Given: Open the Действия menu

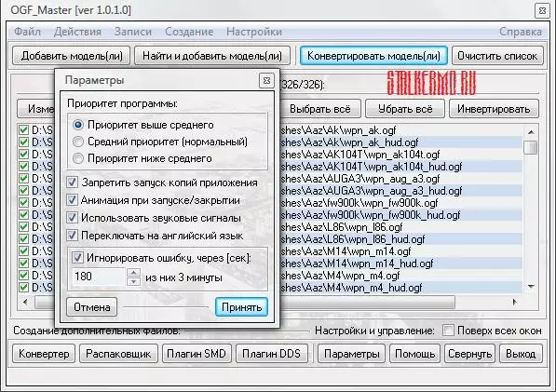Looking at the screenshot, I should [77, 32].
